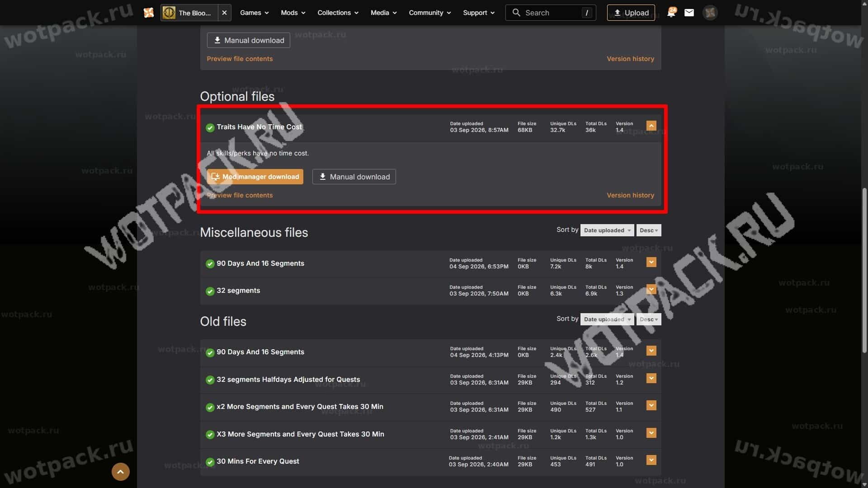Screen dimensions: 868x488
Task: Open Miscellaneous files Date uploaded sort dropdown
Action: (x=607, y=230)
